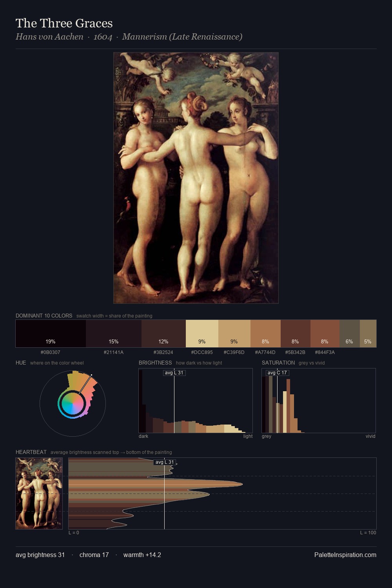Click avg L 31 label in Heartbeat chart
The image size is (392, 588).
165,462
